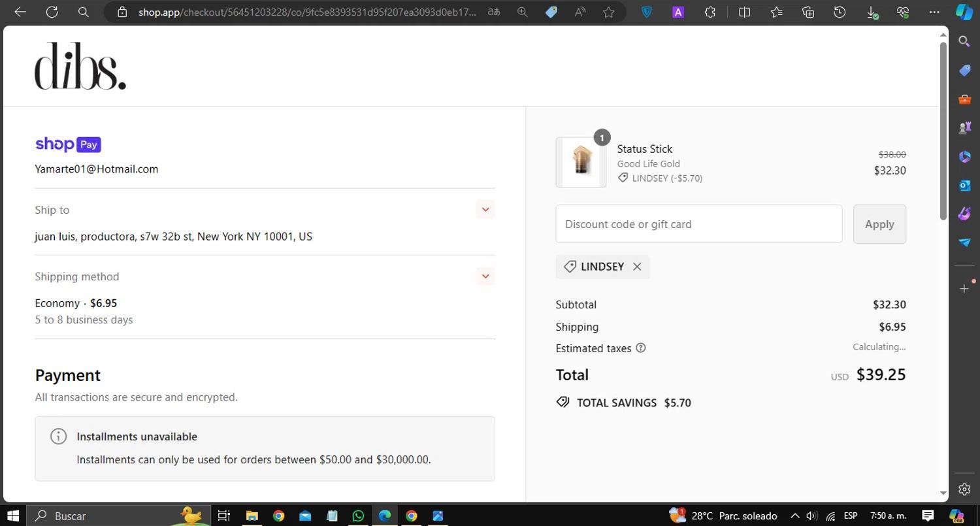The height and width of the screenshot is (526, 980).
Task: Open browser History
Action: click(x=840, y=12)
